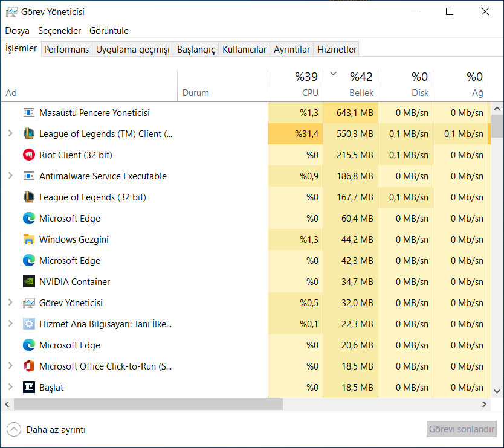Screen dimensions: 504x448
Task: Click the League of Legends (TM) Client icon
Action: coord(29,133)
